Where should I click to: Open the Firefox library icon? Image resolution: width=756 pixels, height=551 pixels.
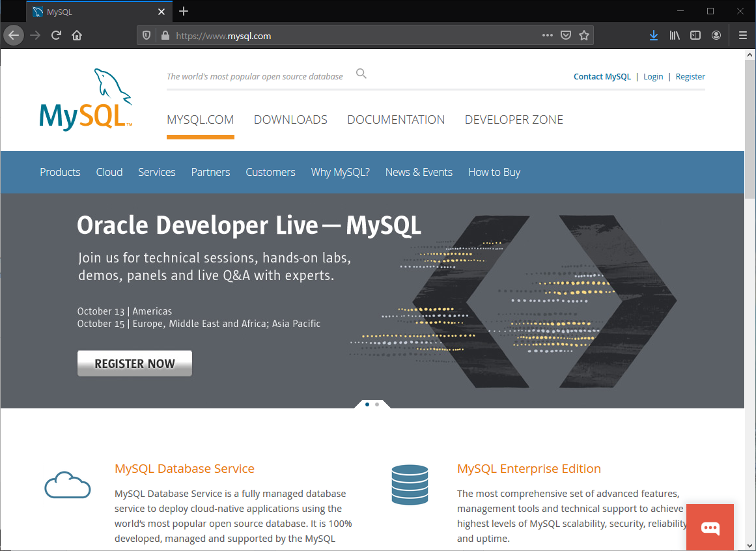[x=675, y=35]
